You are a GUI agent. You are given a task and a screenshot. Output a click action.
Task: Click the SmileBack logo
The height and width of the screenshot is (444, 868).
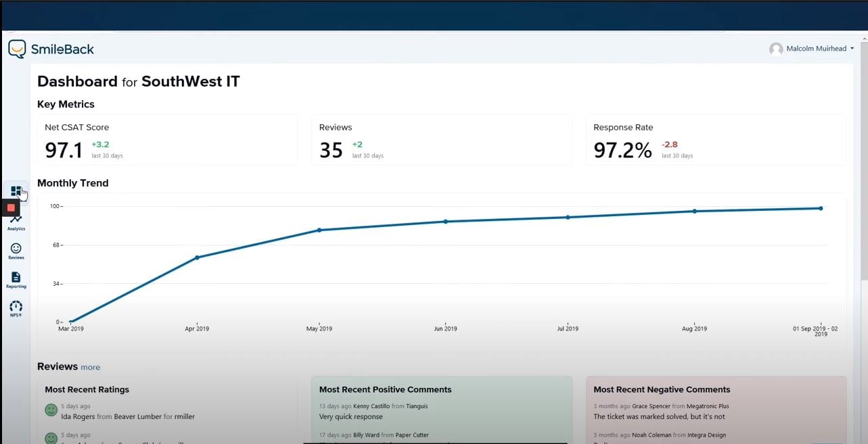coord(51,49)
